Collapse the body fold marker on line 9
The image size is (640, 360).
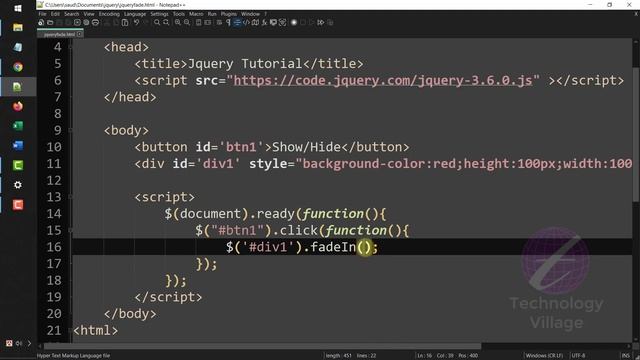tap(71, 130)
